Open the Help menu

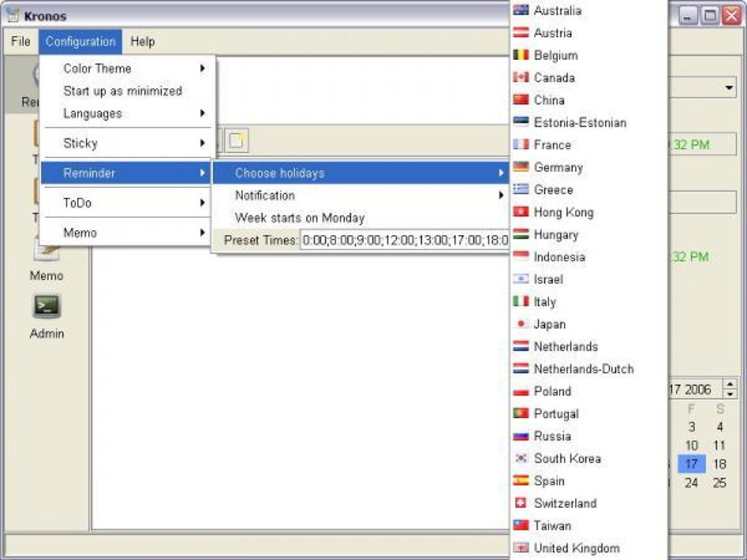point(143,42)
